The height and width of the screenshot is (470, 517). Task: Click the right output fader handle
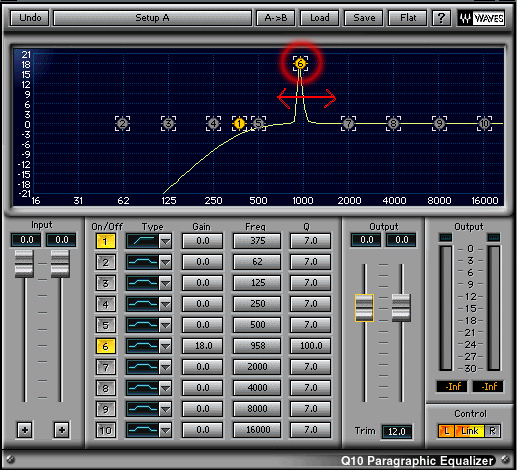pos(401,308)
